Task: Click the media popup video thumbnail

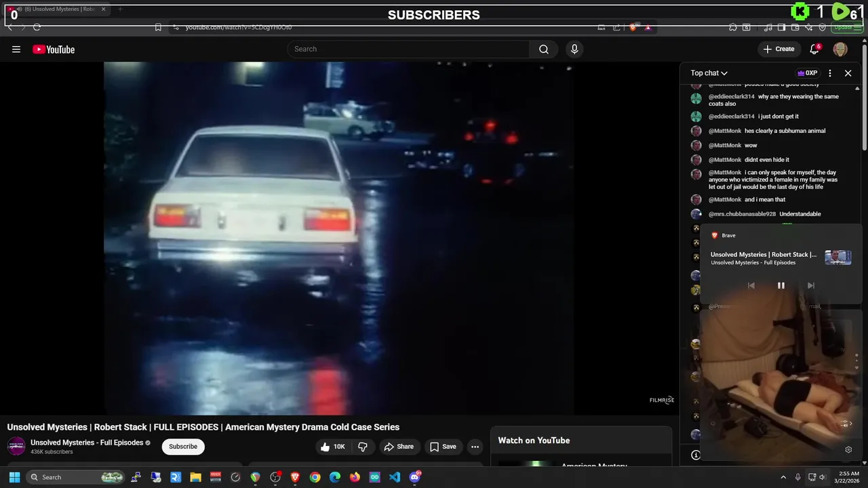Action: tap(838, 258)
